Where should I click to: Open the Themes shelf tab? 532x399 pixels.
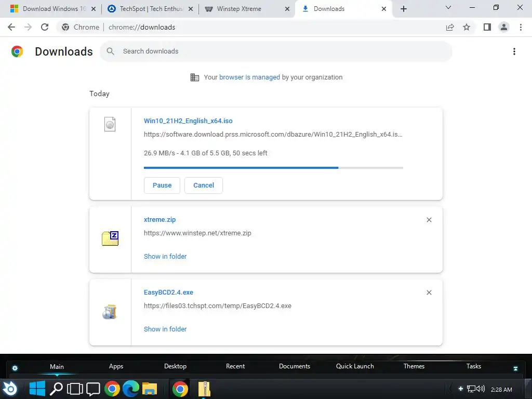(x=414, y=366)
